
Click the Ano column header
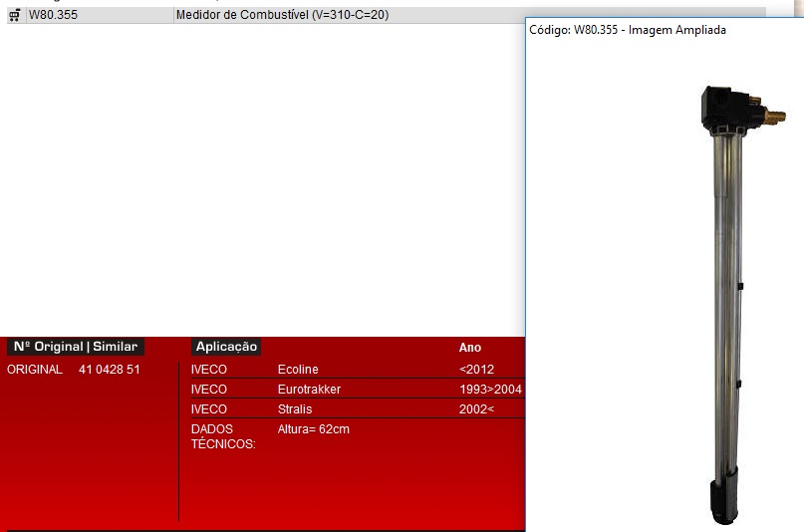click(x=470, y=348)
